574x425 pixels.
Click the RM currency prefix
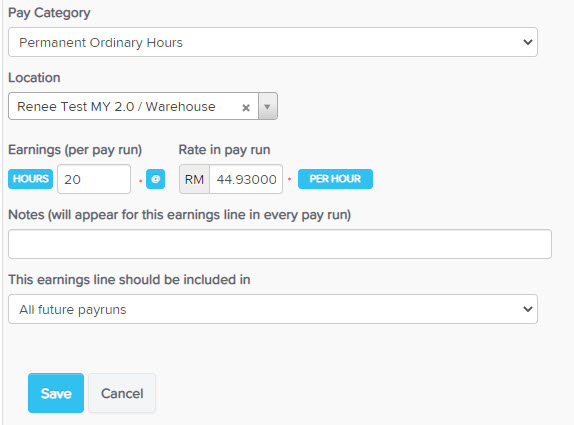194,179
